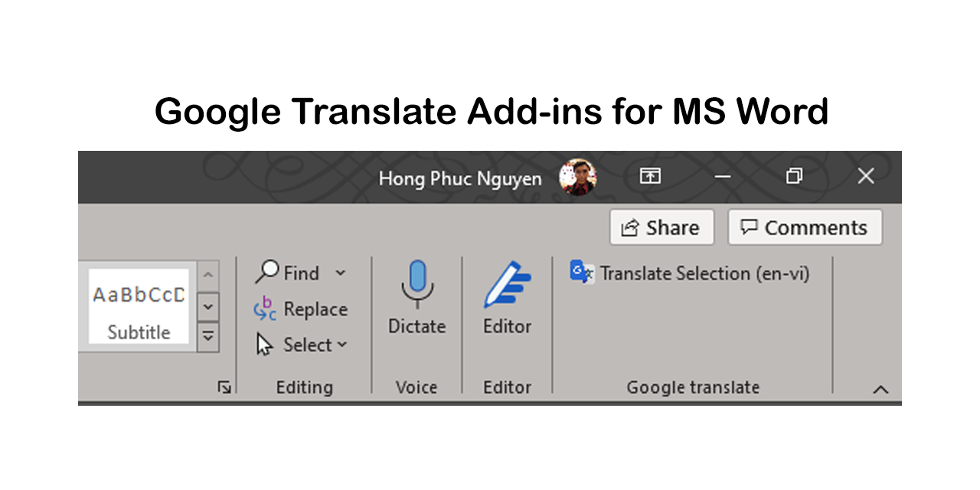This screenshot has width=980, height=490.
Task: Click the Restore Down window control
Action: (x=794, y=176)
